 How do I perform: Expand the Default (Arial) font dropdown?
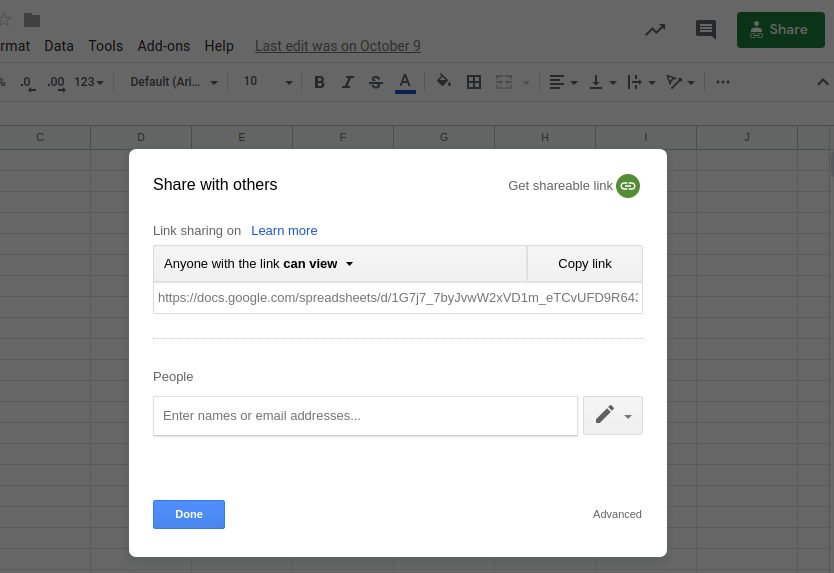(174, 82)
